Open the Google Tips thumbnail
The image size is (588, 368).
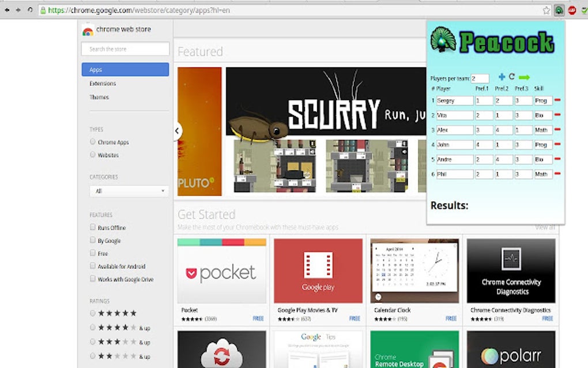[318, 349]
